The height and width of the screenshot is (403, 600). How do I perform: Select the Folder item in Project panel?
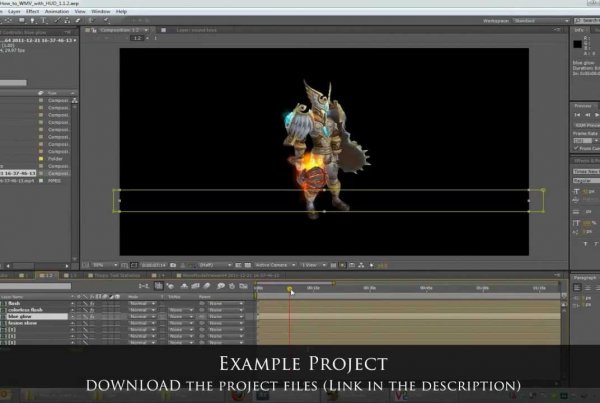[x=55, y=159]
